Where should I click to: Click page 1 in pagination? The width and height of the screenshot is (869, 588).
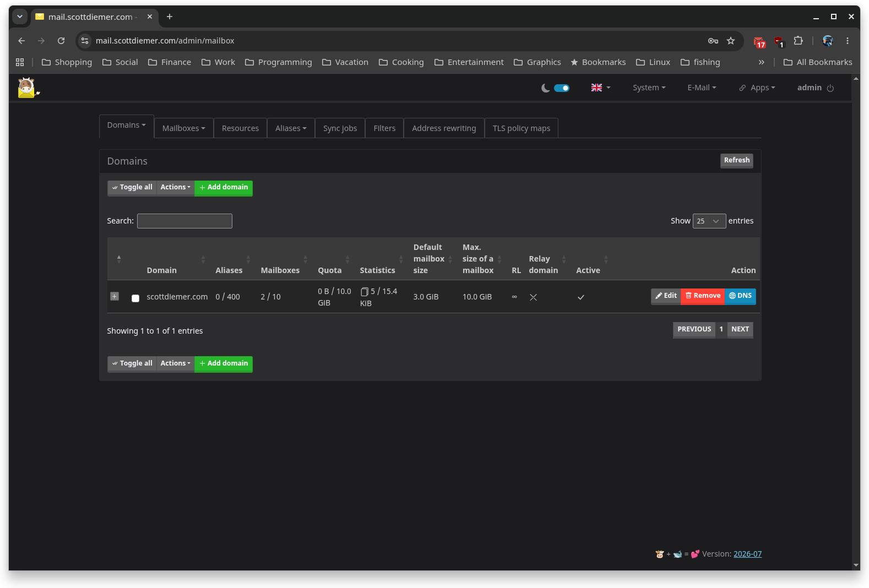point(721,330)
